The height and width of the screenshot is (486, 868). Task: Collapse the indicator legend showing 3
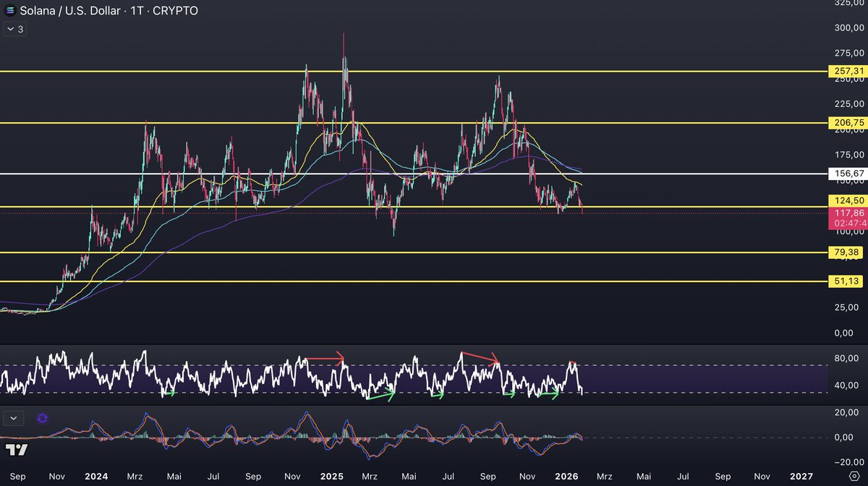point(14,29)
